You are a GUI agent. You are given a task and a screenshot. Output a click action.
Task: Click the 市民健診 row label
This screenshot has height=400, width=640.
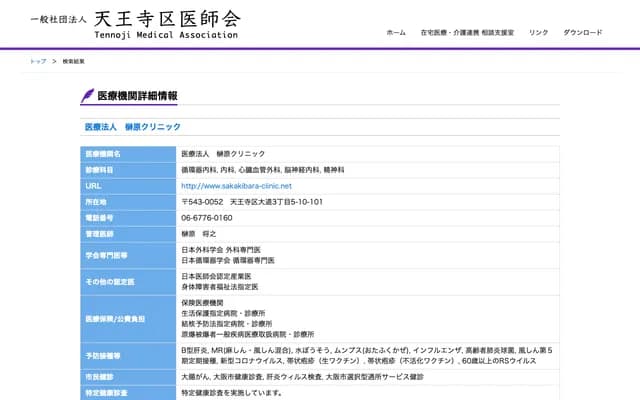[100, 377]
